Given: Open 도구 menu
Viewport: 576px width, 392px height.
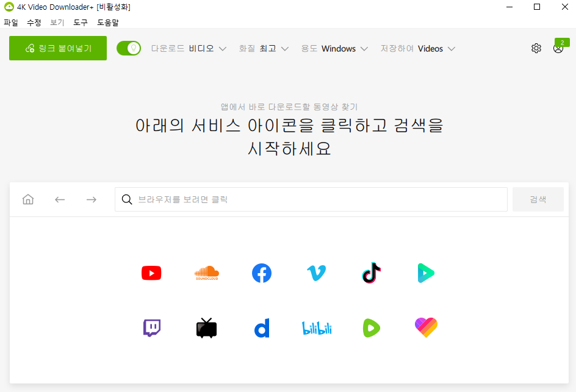Looking at the screenshot, I should 81,23.
